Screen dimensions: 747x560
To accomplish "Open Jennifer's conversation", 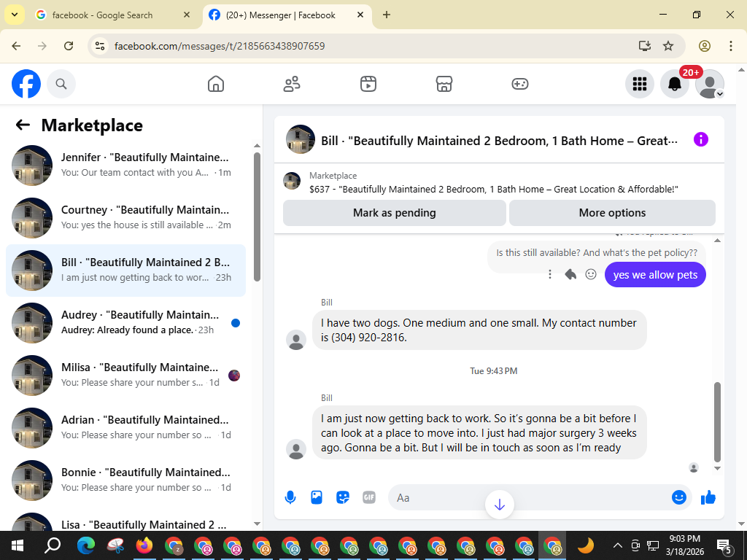I will [x=125, y=166].
